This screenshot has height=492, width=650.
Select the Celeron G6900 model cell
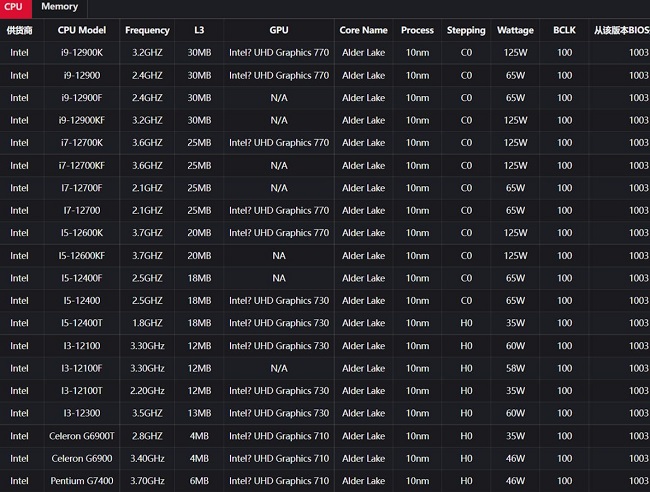click(82, 458)
